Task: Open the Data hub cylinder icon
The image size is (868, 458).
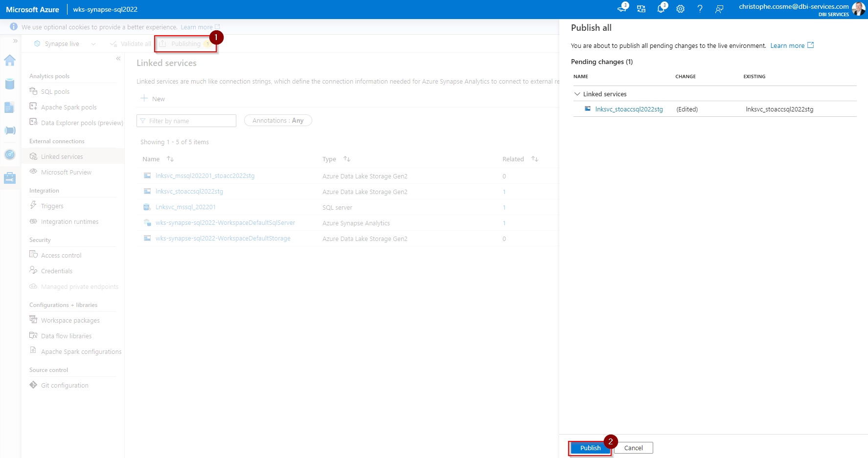Action: pos(10,84)
